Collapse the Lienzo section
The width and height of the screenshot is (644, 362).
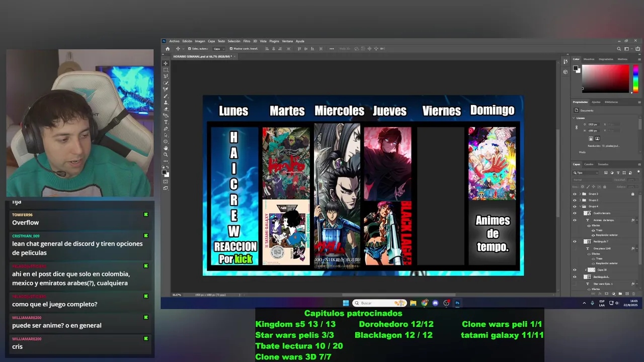point(574,118)
